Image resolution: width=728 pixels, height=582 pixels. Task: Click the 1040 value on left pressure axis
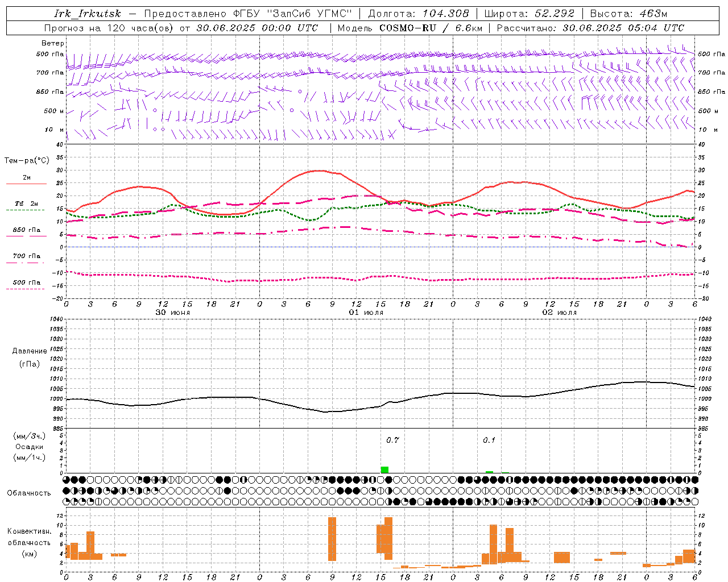[56, 319]
